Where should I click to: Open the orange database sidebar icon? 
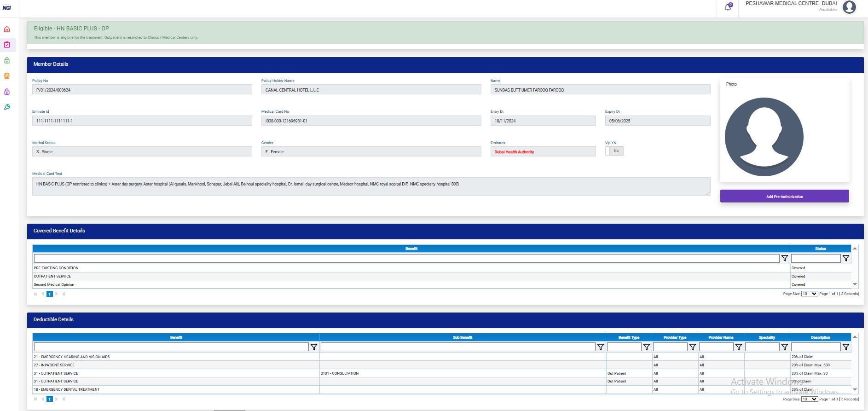[7, 76]
